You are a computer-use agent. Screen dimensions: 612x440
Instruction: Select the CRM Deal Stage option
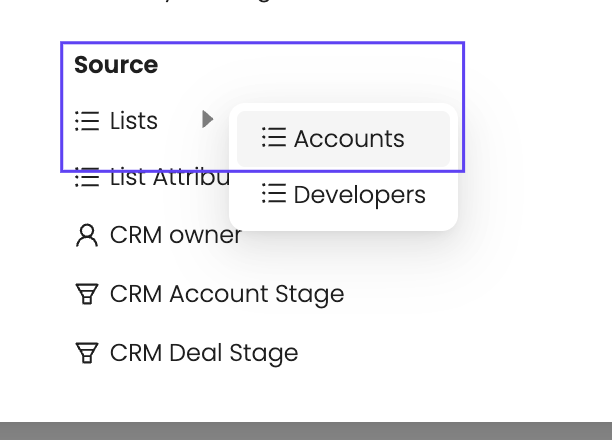tap(203, 353)
